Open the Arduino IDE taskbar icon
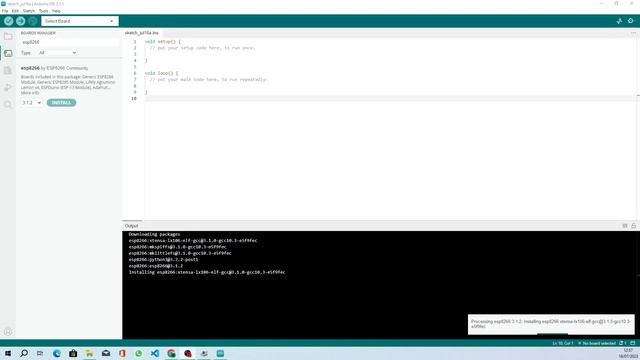This screenshot has width=640, height=360. coord(220,353)
